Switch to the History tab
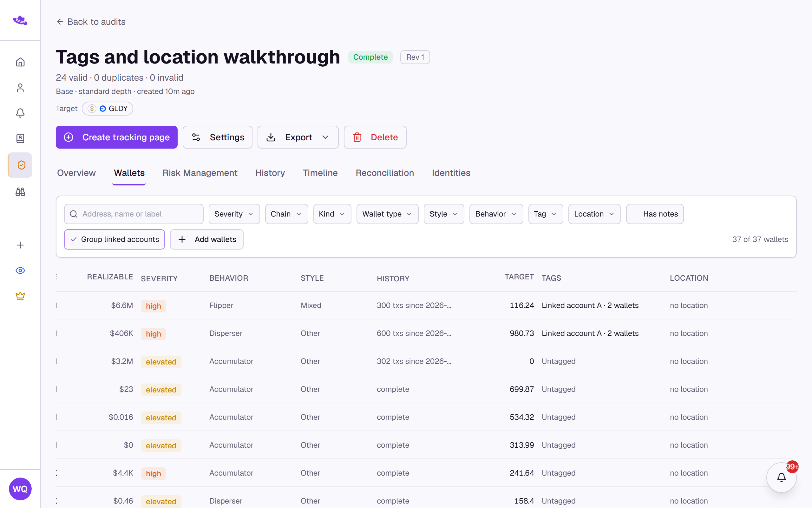The width and height of the screenshot is (812, 508). 270,173
